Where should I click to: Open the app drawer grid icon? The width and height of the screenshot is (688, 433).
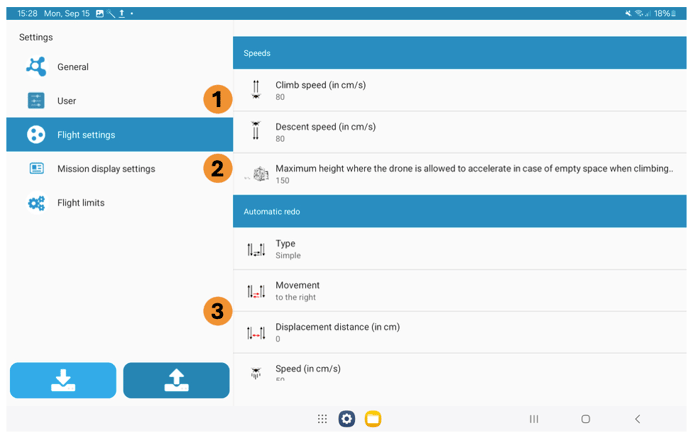(x=322, y=419)
